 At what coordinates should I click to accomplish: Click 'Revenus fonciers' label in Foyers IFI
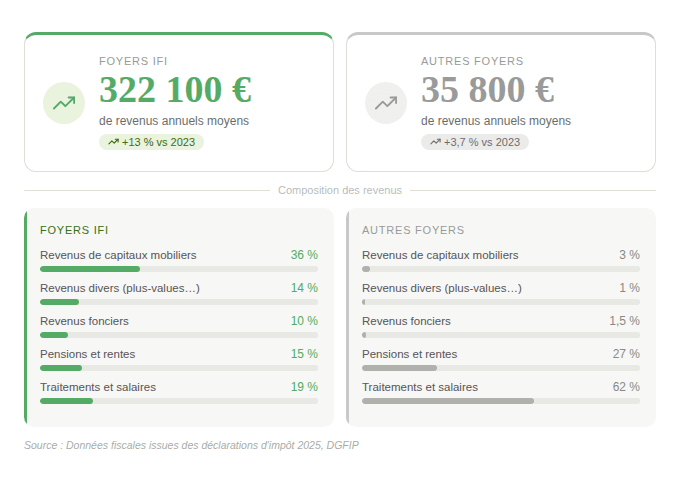(x=84, y=321)
